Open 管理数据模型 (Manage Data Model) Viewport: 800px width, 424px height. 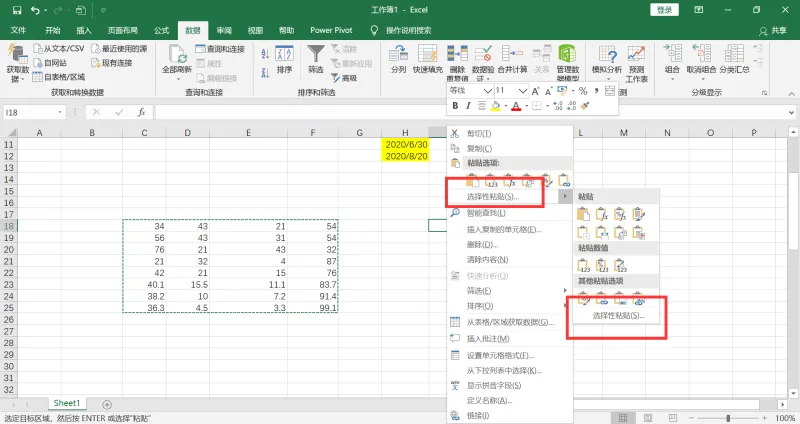coord(567,62)
